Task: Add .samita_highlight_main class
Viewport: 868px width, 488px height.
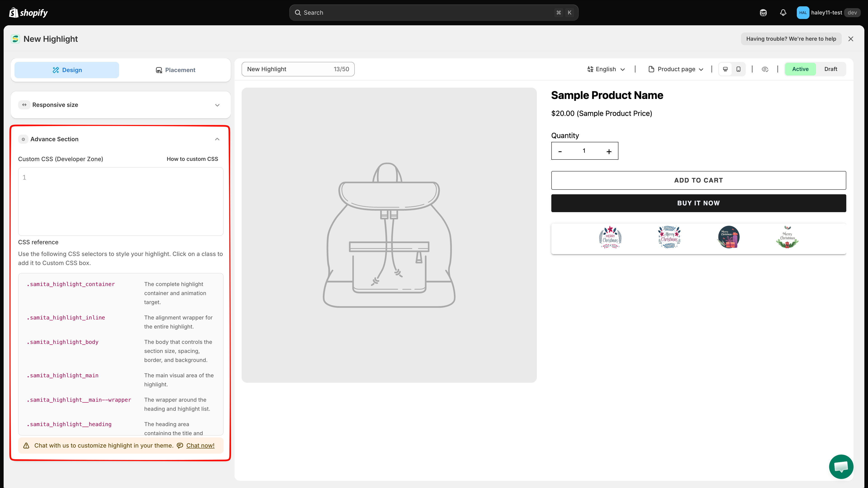Action: coord(63,375)
